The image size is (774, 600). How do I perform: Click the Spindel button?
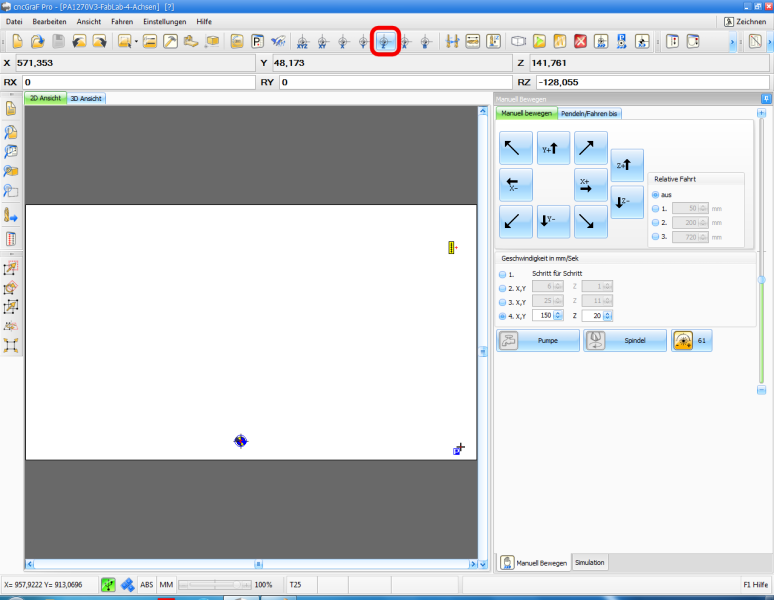click(625, 340)
